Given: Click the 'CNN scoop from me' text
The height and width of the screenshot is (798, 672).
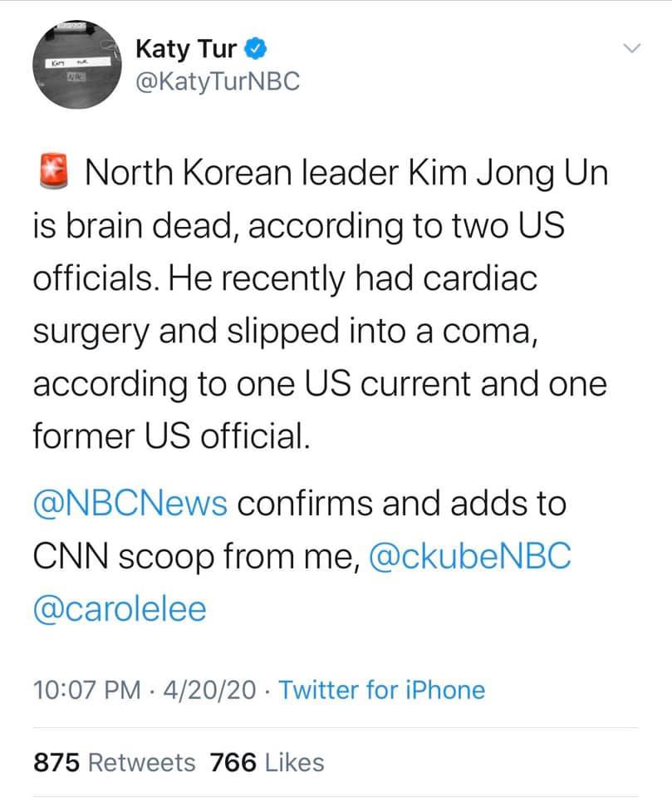Looking at the screenshot, I should [198, 557].
